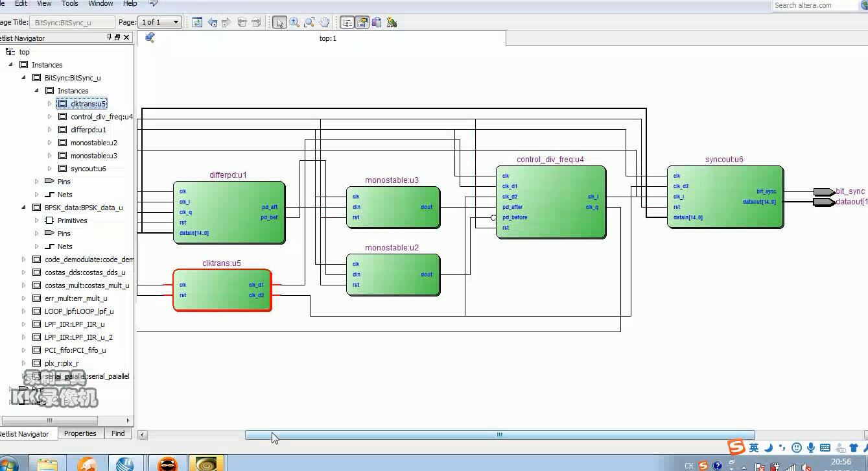Viewport: 868px width, 471px height.
Task: Activate the Zoom in tool
Action: (x=294, y=22)
